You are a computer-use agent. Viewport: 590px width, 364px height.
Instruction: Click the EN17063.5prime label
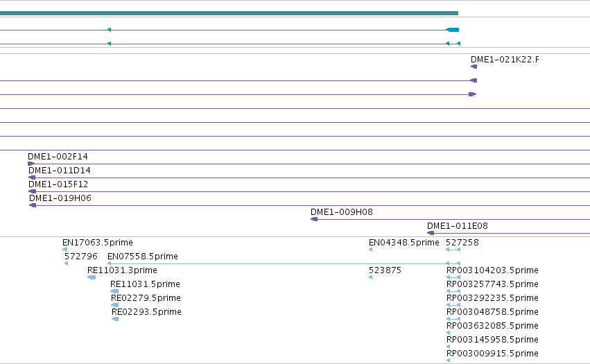(98, 243)
